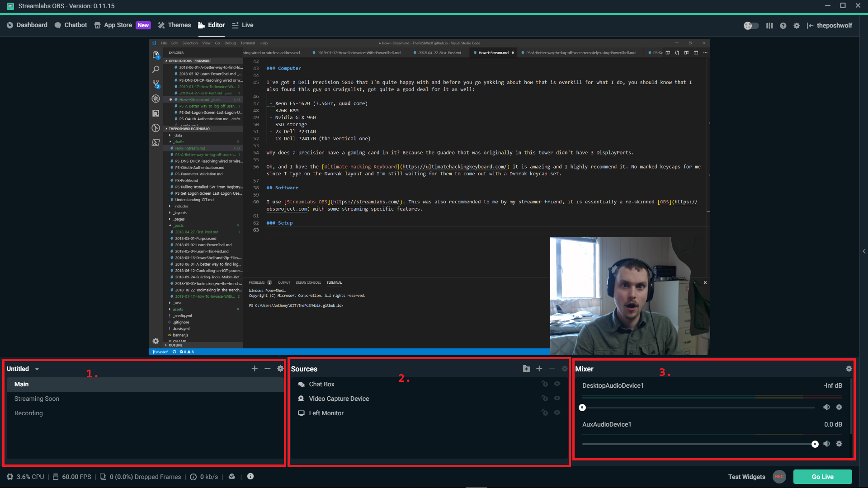Click Test Widgets

pos(746,477)
